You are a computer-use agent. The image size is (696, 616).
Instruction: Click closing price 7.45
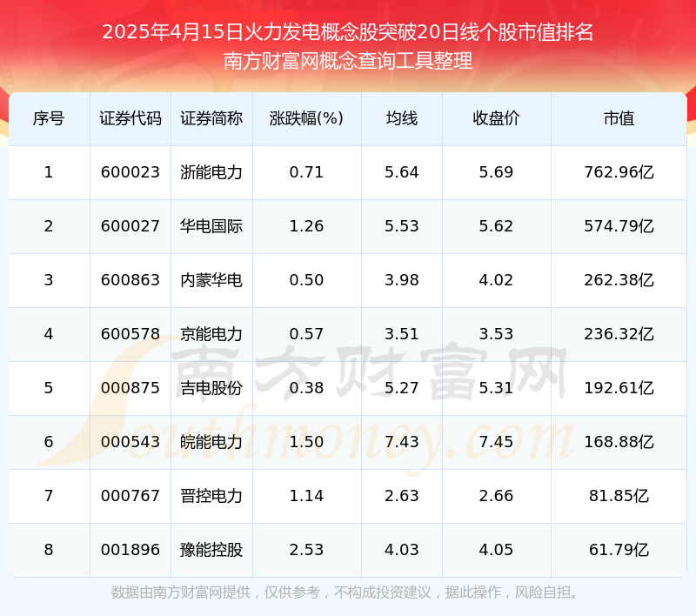click(x=496, y=442)
